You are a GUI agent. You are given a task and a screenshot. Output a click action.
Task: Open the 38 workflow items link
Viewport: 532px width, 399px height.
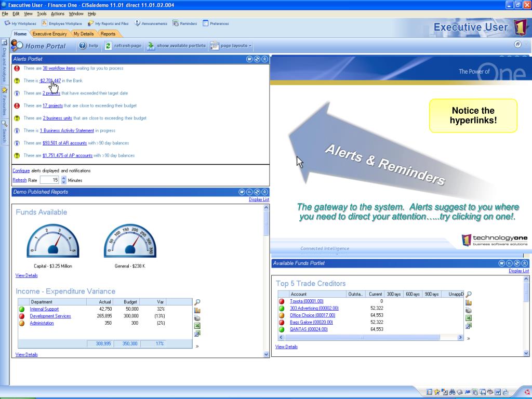point(59,68)
